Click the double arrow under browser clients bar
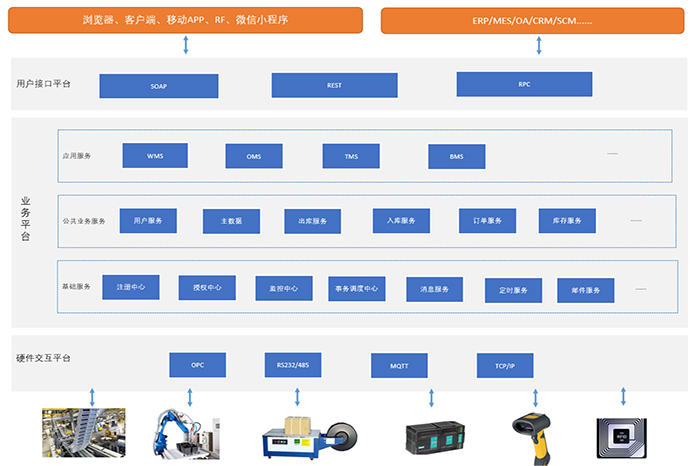The image size is (700, 466). tap(187, 45)
